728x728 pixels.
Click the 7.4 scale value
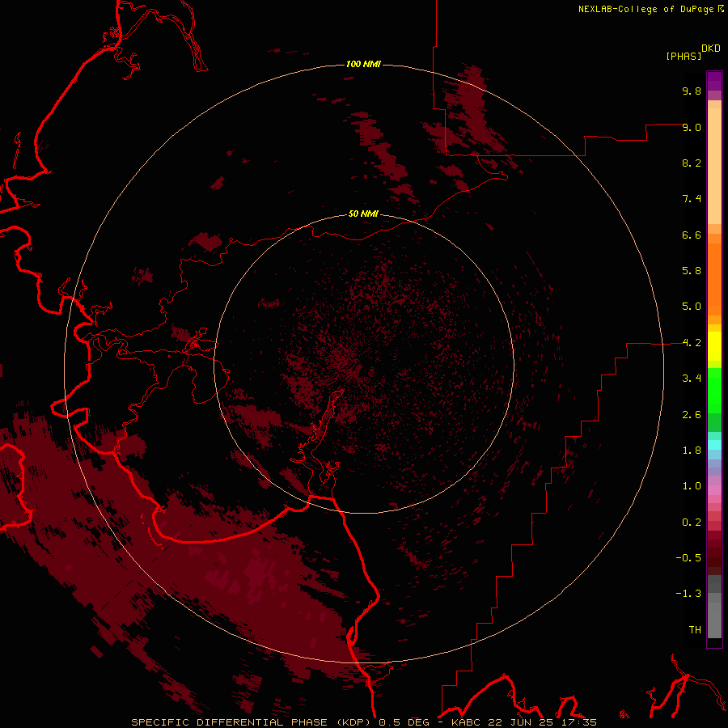(x=692, y=199)
